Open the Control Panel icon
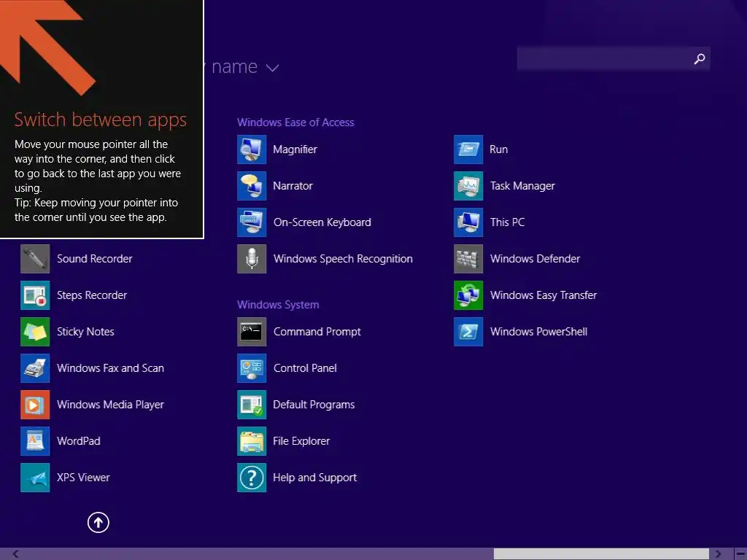 252,368
